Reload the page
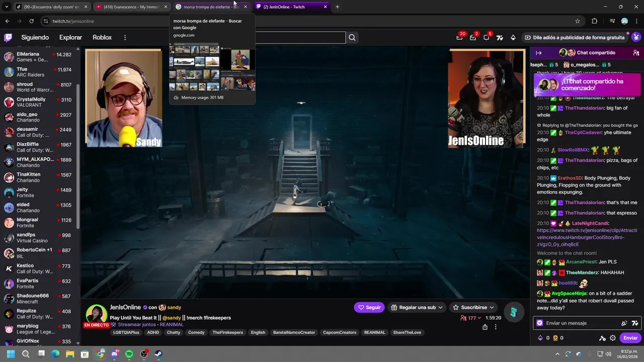The height and width of the screenshot is (362, 644). tap(31, 21)
